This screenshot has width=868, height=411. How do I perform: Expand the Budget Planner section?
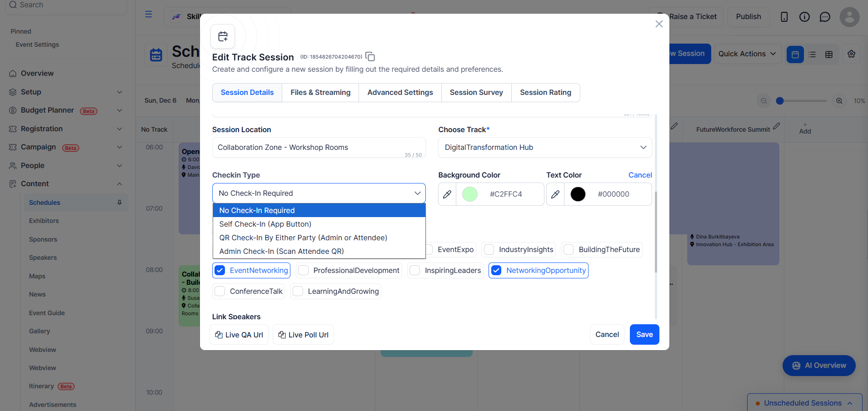120,110
